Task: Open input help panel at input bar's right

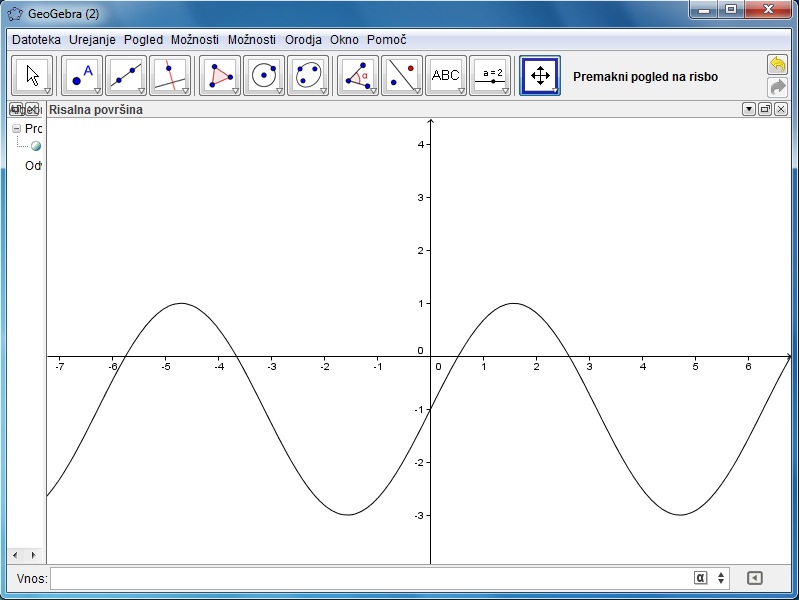Action: click(755, 578)
